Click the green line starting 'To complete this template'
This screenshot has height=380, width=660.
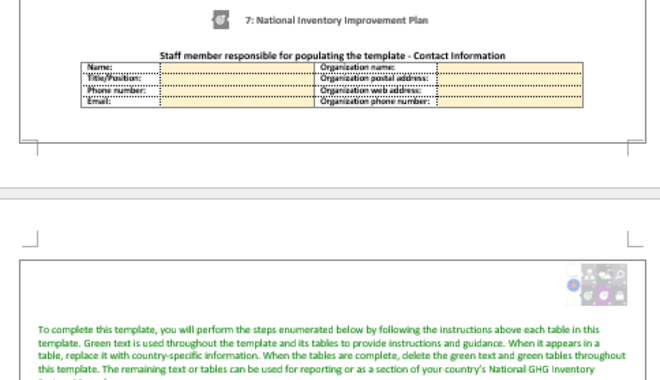click(319, 330)
